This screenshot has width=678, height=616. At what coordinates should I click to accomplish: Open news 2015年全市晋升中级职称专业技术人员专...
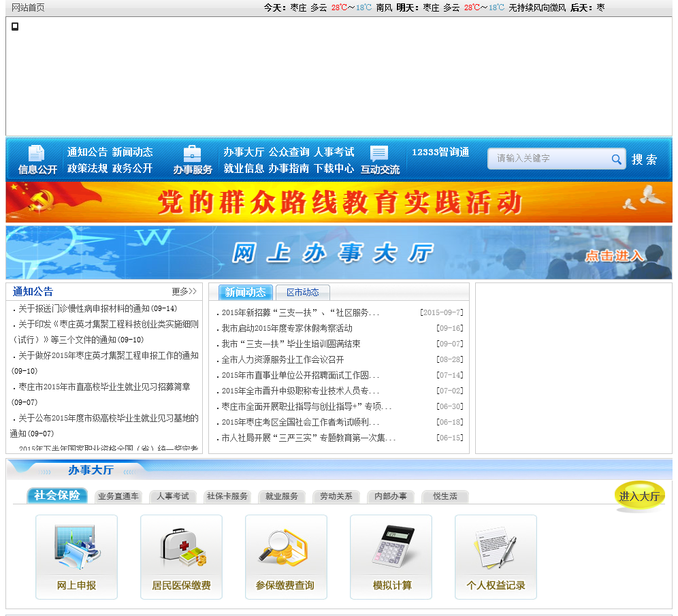pyautogui.click(x=300, y=390)
